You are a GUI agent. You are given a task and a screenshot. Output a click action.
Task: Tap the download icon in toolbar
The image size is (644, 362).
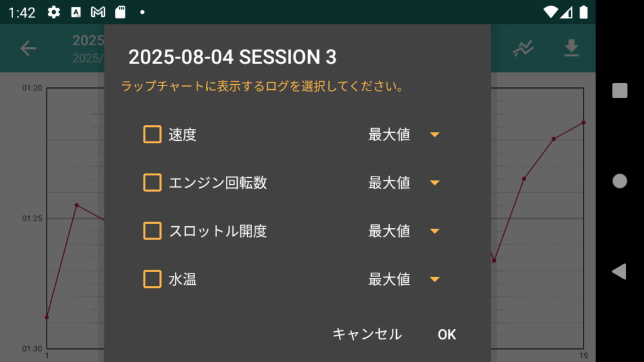571,48
